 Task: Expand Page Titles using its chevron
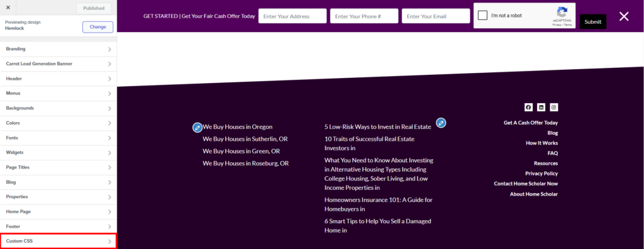pos(109,168)
